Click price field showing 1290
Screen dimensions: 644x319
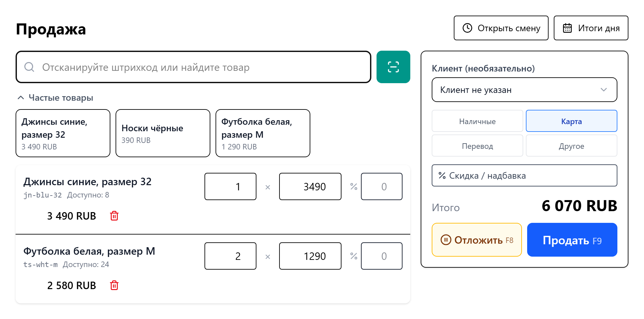click(x=310, y=256)
